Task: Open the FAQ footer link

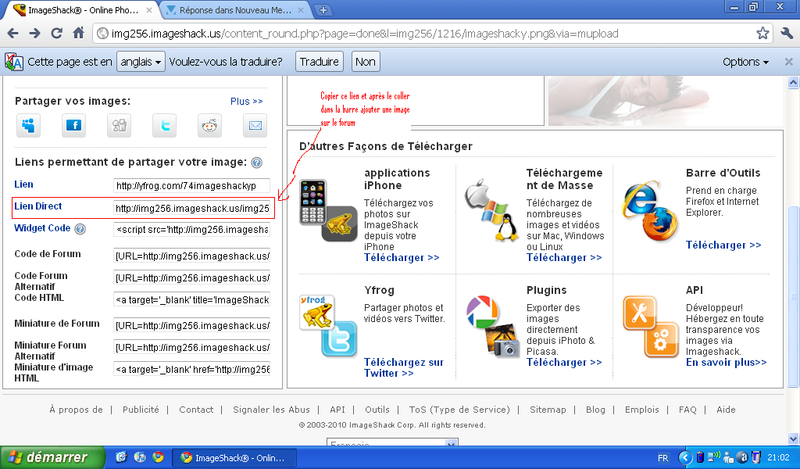Action: pyautogui.click(x=687, y=410)
